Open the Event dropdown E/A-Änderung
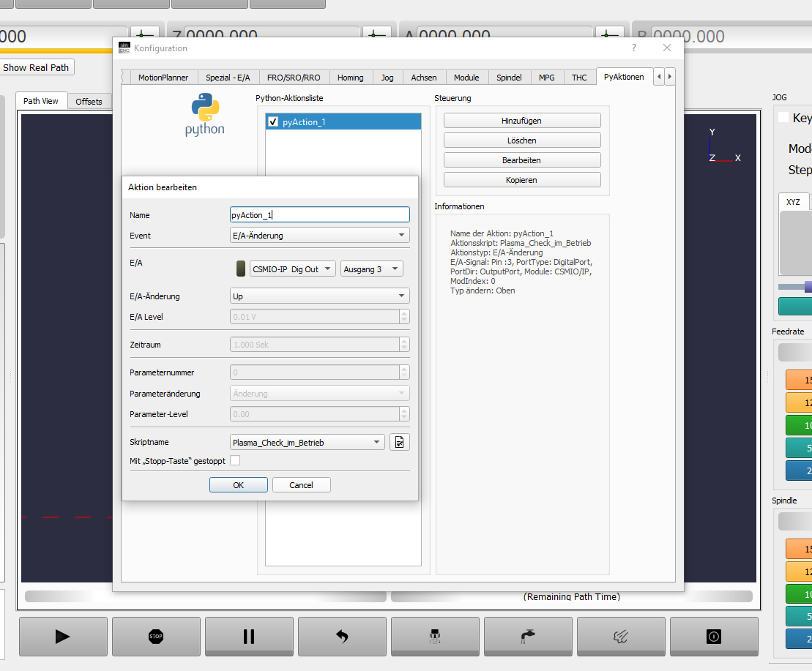The width and height of the screenshot is (812, 671). tap(319, 236)
